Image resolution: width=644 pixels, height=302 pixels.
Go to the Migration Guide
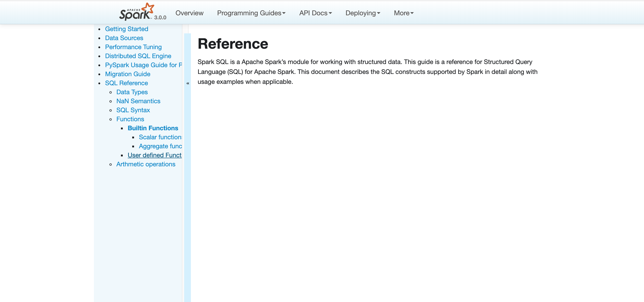(x=127, y=74)
